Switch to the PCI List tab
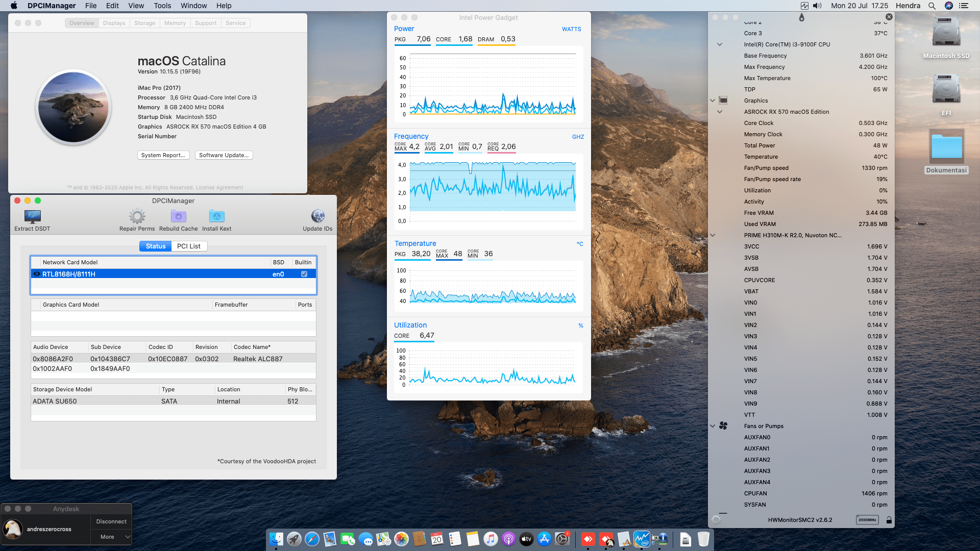This screenshot has height=551, width=980. pyautogui.click(x=189, y=246)
